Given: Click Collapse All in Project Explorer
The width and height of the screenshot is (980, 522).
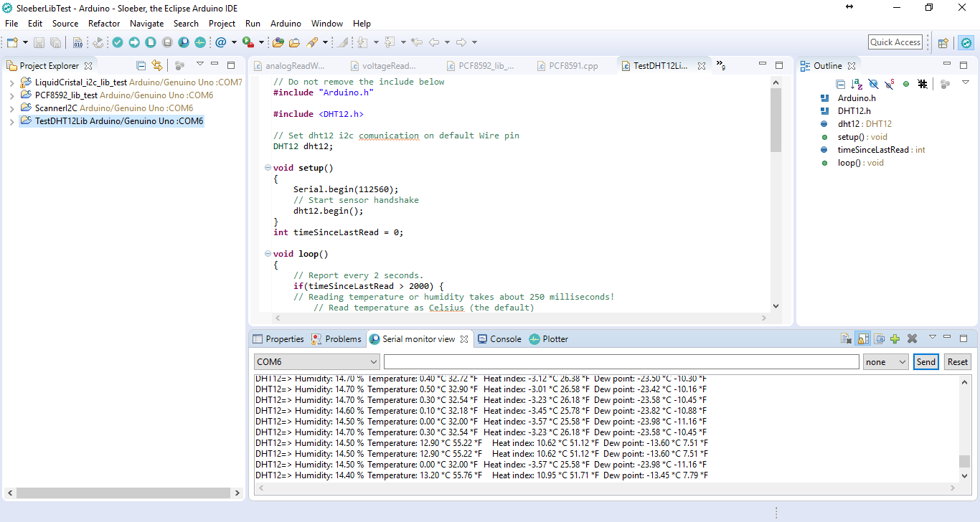Looking at the screenshot, I should (141, 65).
